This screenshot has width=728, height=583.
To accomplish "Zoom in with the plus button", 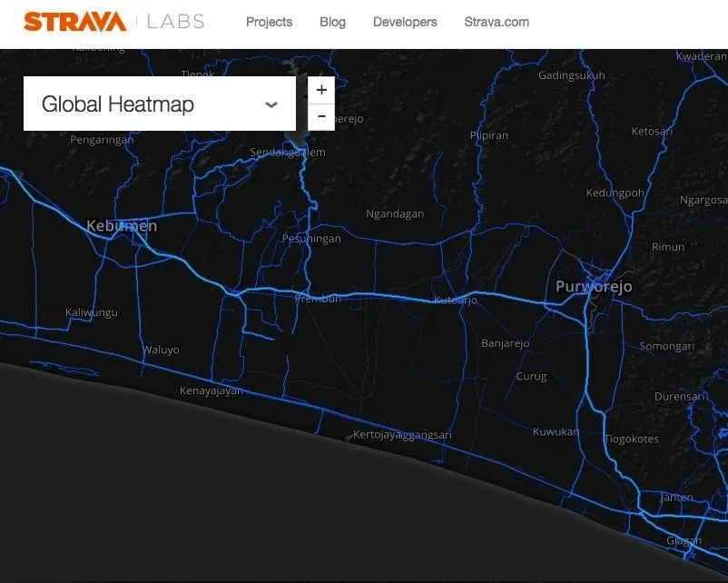I will pos(321,90).
